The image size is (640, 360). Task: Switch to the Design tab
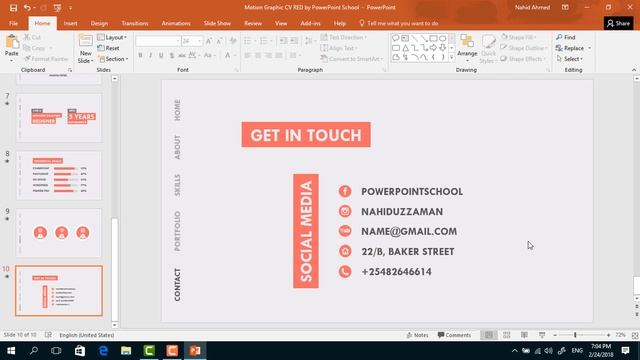pyautogui.click(x=99, y=23)
